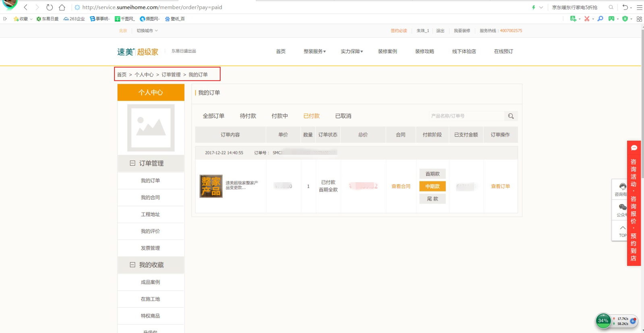This screenshot has height=333, width=644.
Task: Open the 在线预订 navigation item
Action: pos(503,51)
